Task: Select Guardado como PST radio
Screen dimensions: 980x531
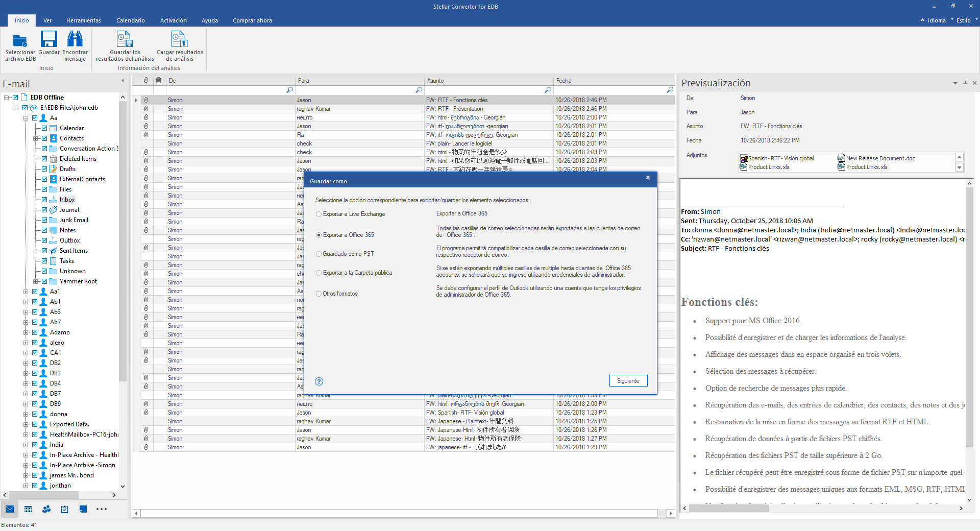Action: click(x=319, y=254)
